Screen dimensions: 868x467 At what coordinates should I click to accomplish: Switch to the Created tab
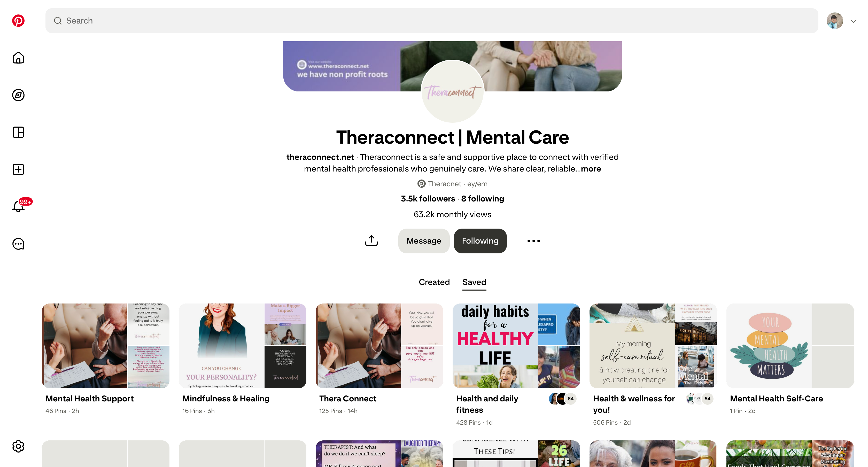click(x=434, y=282)
